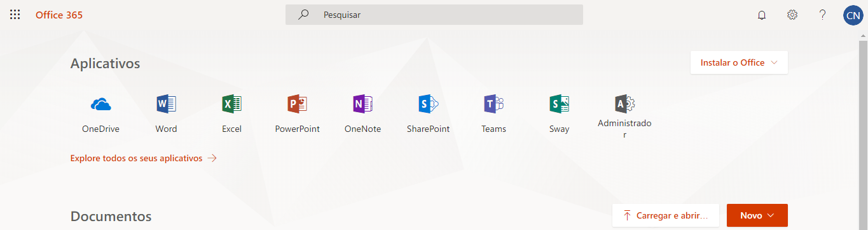The image size is (868, 230).
Task: Click the Carregar e abrir button
Action: tap(665, 215)
